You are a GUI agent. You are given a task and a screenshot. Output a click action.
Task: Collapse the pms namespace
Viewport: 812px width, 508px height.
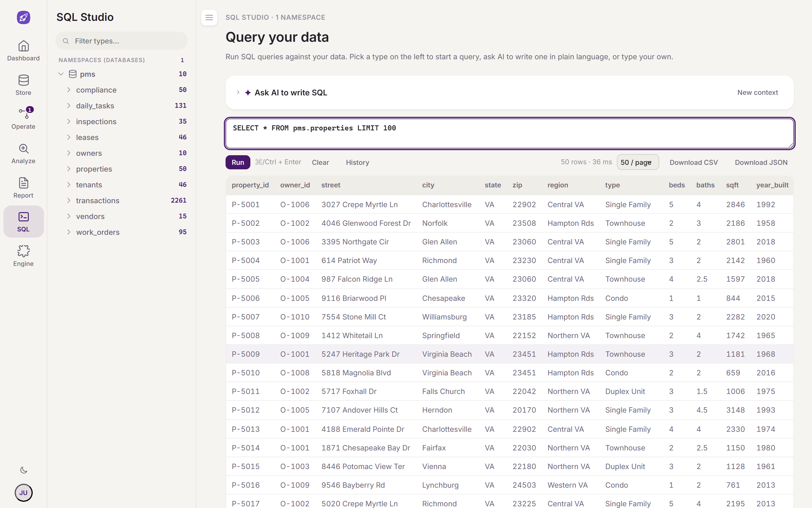coord(61,74)
